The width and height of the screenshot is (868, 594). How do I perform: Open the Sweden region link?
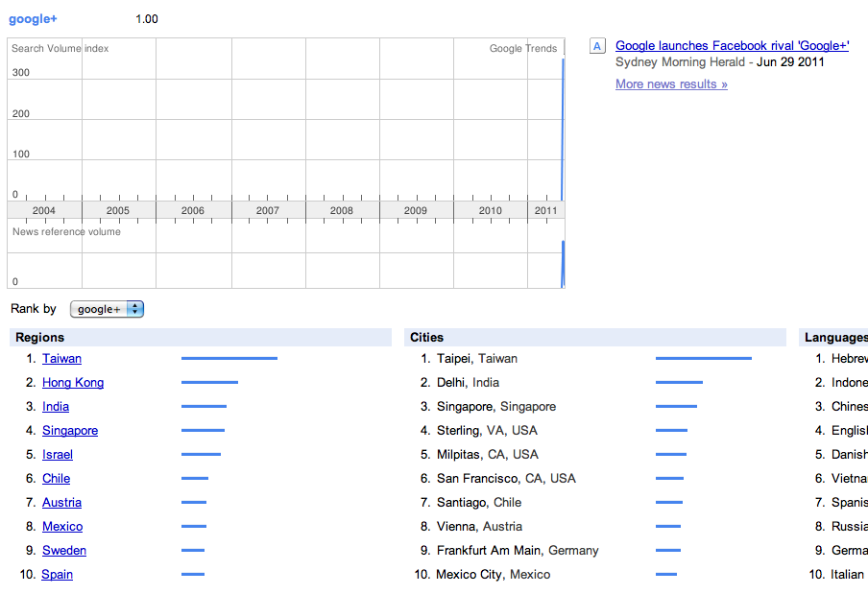coord(64,550)
